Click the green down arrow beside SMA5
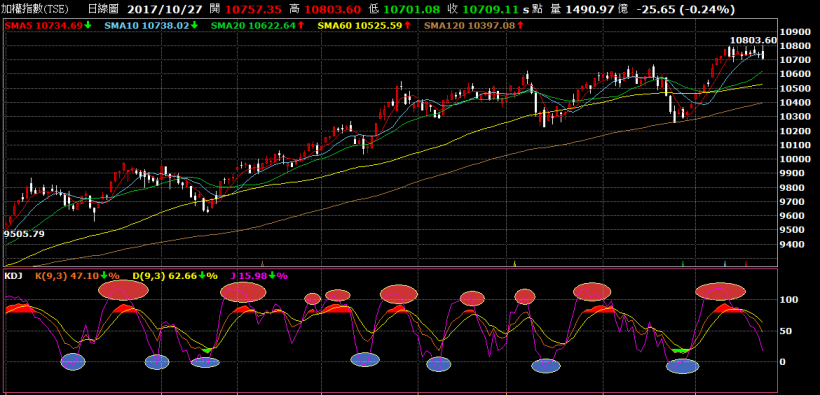820x395 pixels. point(88,25)
